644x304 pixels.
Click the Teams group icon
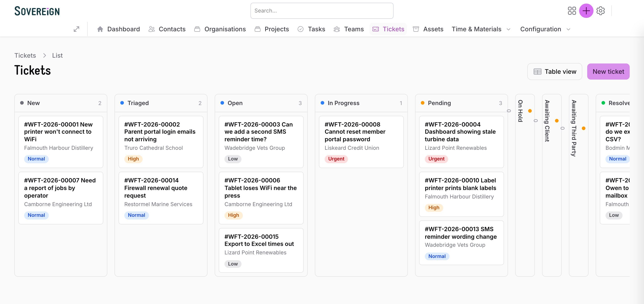pyautogui.click(x=337, y=29)
